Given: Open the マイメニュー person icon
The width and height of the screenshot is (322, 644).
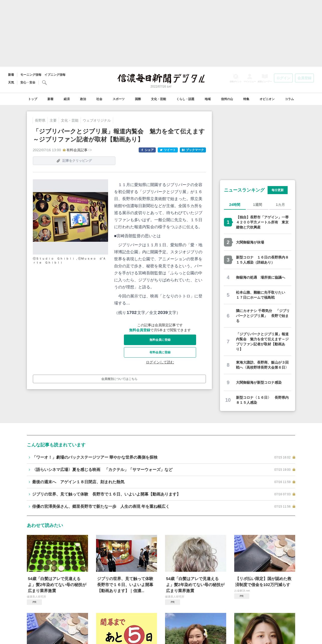Looking at the screenshot, I should (250, 78).
